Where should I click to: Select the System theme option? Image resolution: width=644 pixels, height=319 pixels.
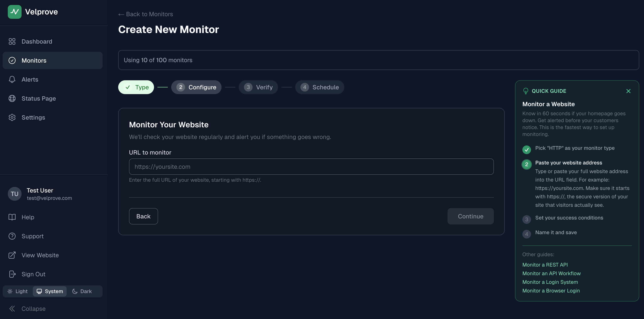pos(50,291)
